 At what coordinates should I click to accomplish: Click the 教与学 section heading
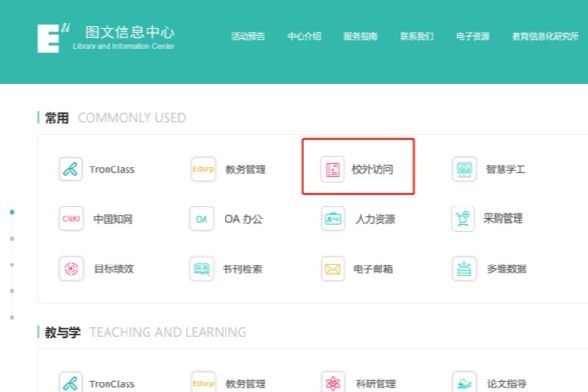(x=62, y=332)
